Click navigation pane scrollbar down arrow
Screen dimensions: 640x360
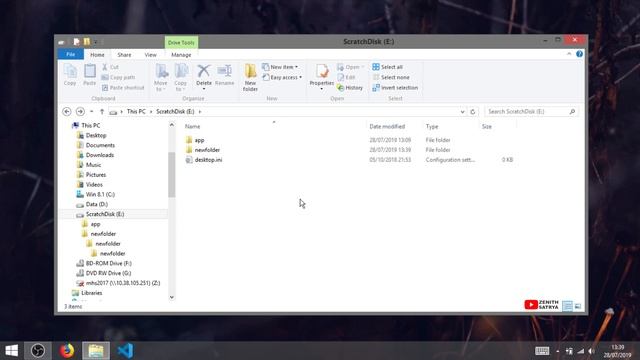(x=172, y=298)
